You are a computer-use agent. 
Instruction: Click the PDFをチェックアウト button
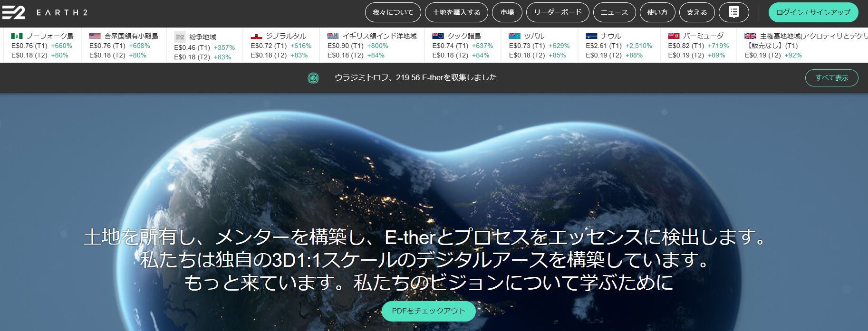428,311
